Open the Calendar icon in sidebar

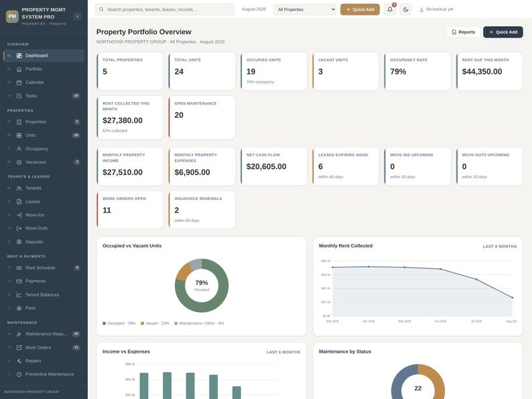[x=19, y=82]
